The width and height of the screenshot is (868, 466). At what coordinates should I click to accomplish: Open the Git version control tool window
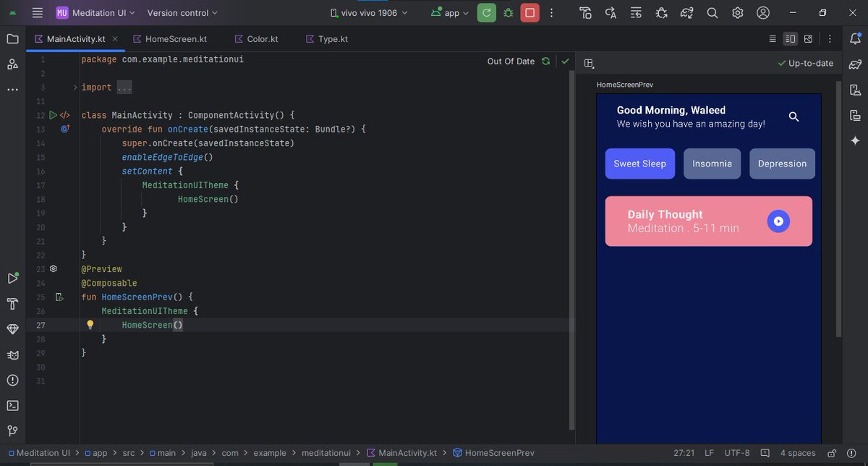point(12,431)
